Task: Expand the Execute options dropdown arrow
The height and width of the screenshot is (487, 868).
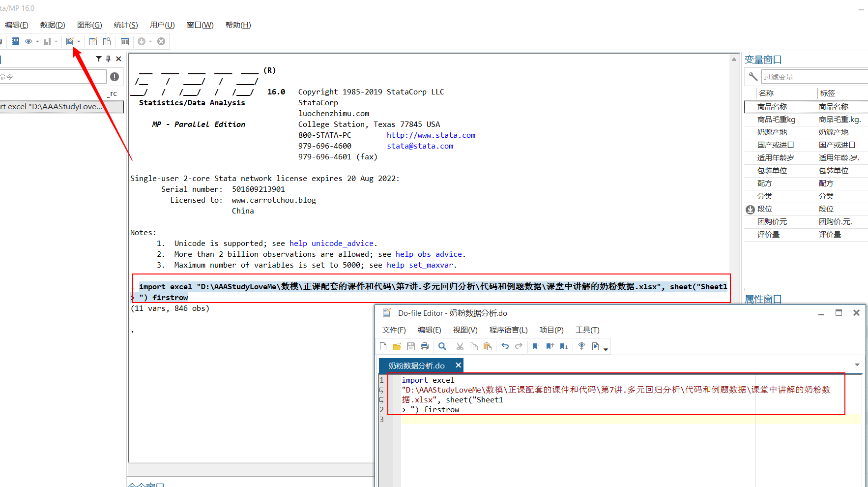Action: coord(606,349)
